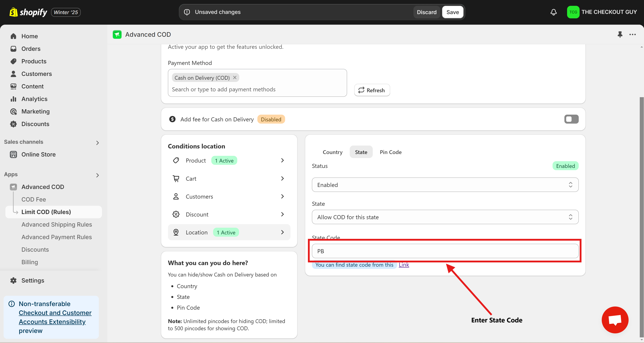Click the Content image icon
The width and height of the screenshot is (644, 343).
tap(13, 86)
